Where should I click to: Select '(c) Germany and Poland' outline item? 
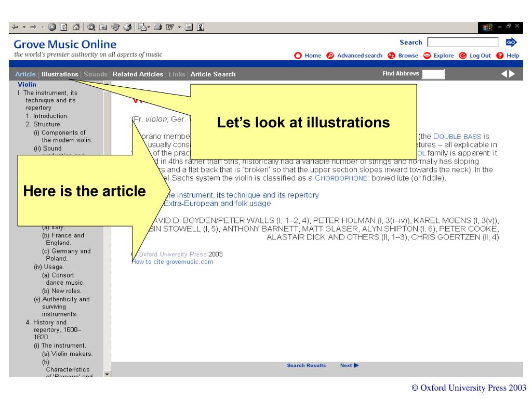coord(66,255)
